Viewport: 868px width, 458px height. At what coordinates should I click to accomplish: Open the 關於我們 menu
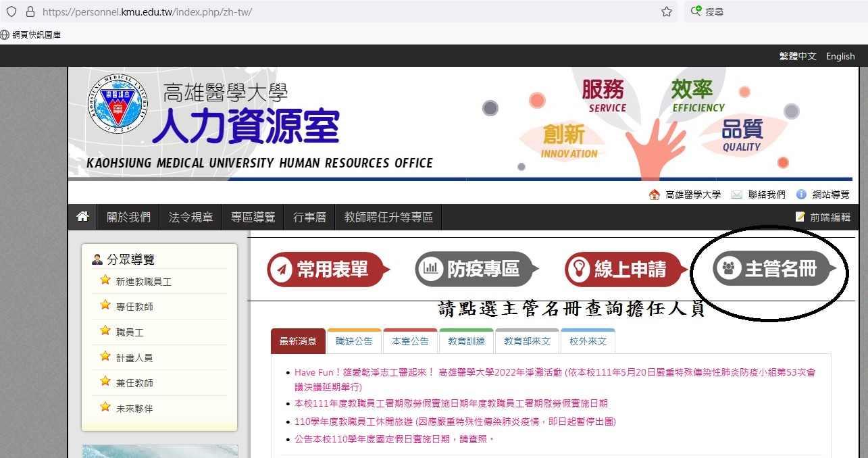click(x=128, y=217)
